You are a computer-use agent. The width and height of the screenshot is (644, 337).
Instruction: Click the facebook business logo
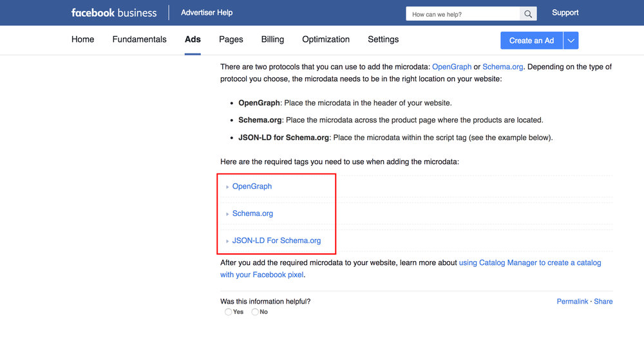pos(114,13)
